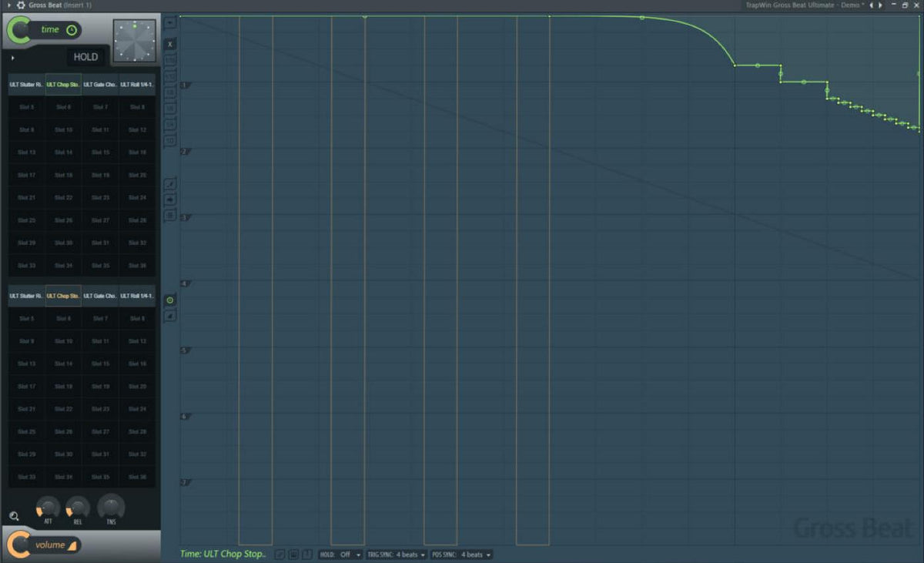Screen dimensions: 924x563
Task: Select time slot ULT Roll 1/4-1..
Action: pos(137,85)
